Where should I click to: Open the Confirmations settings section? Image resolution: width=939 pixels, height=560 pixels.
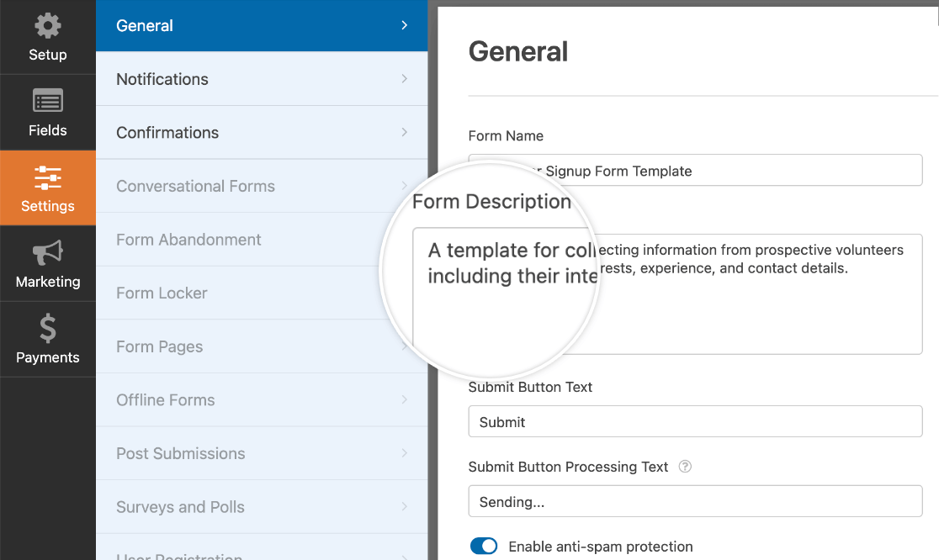(262, 132)
